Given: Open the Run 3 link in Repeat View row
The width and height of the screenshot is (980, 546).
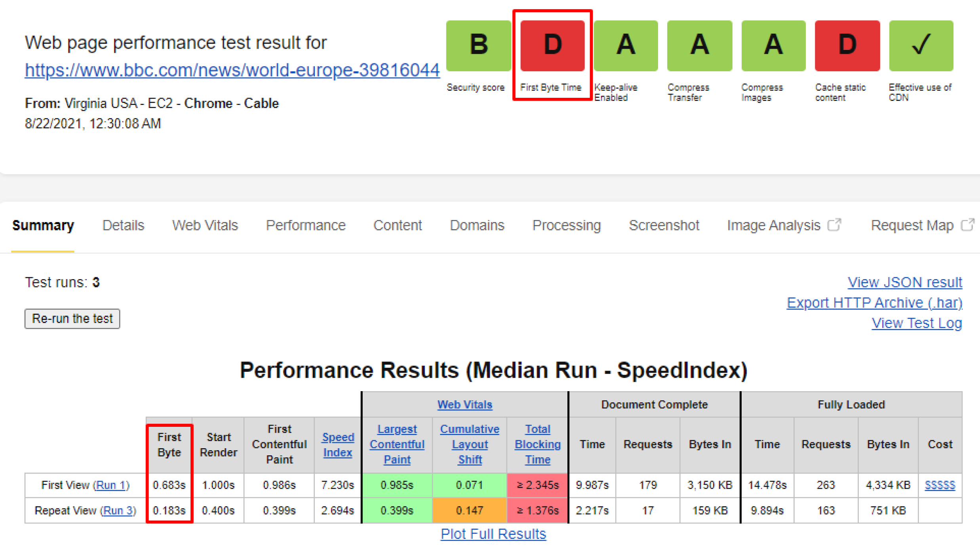Looking at the screenshot, I should 118,510.
